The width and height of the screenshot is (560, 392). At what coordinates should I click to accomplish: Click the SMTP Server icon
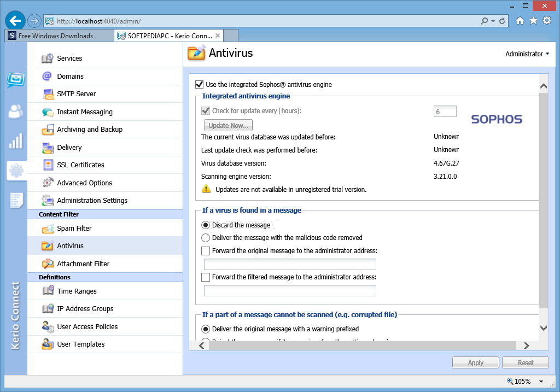tap(48, 94)
